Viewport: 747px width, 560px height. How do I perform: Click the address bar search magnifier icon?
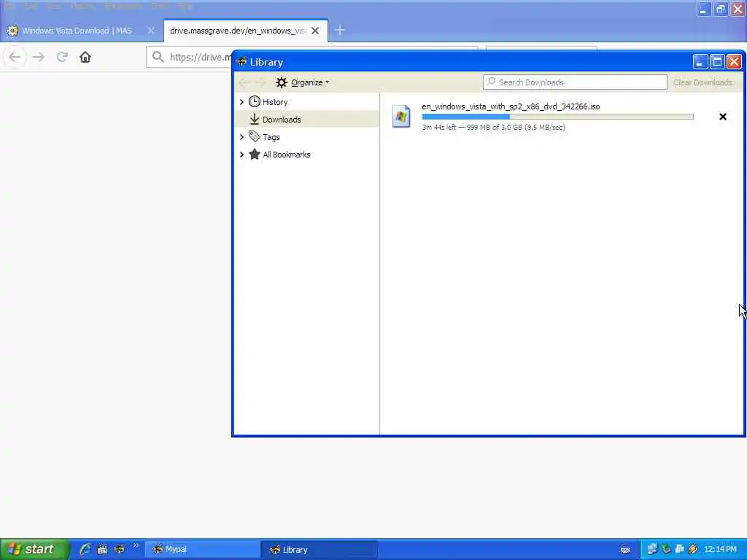coord(158,57)
